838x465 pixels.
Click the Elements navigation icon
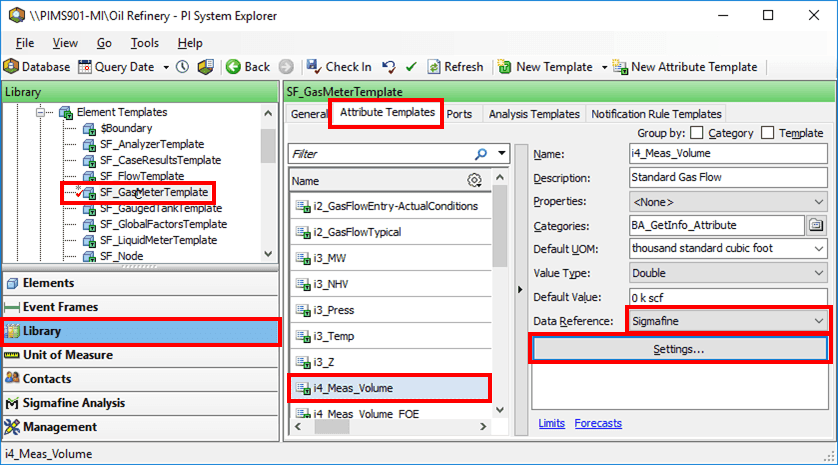point(13,283)
